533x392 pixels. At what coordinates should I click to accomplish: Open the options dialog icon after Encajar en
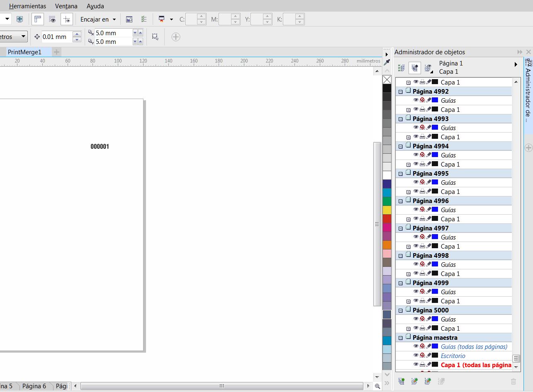[x=129, y=19]
